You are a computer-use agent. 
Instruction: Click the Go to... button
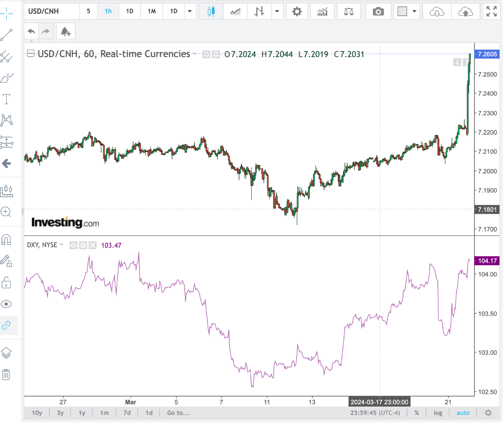point(178,413)
